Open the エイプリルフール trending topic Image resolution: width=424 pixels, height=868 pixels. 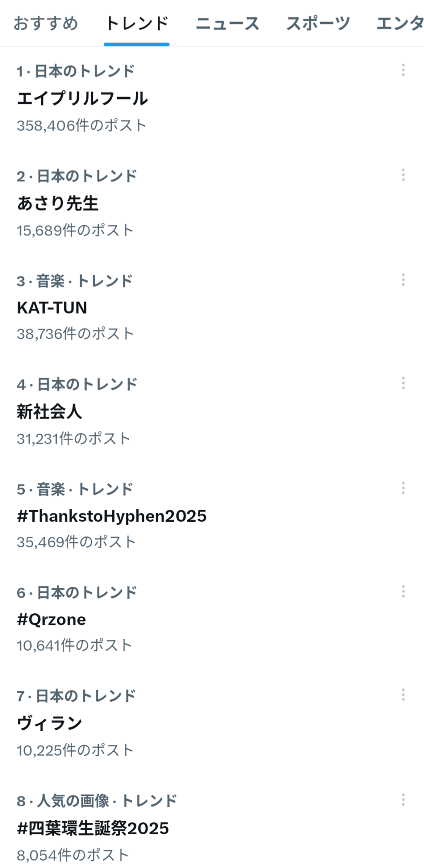click(82, 99)
